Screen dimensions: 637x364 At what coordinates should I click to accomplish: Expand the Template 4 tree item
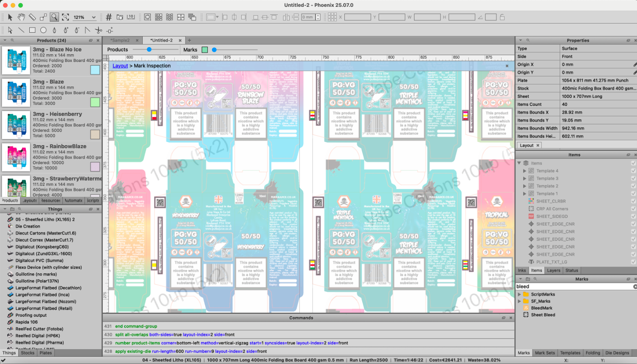(525, 171)
